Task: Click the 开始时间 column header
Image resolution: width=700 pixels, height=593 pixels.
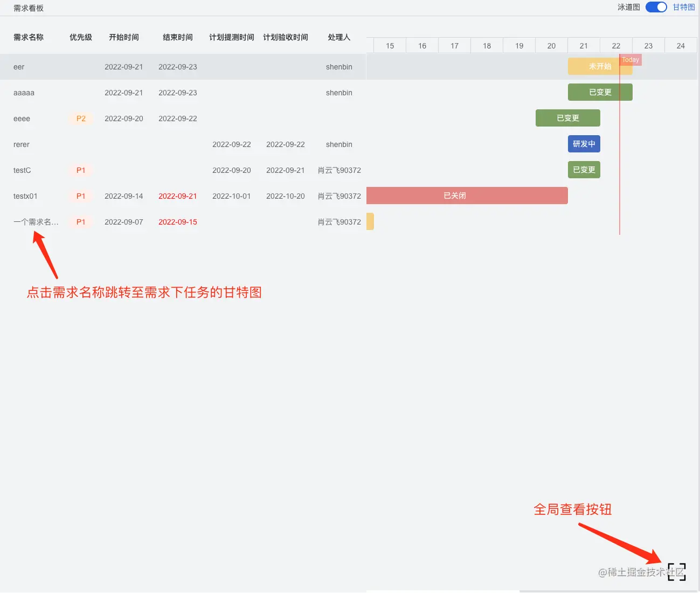Action: click(x=124, y=37)
